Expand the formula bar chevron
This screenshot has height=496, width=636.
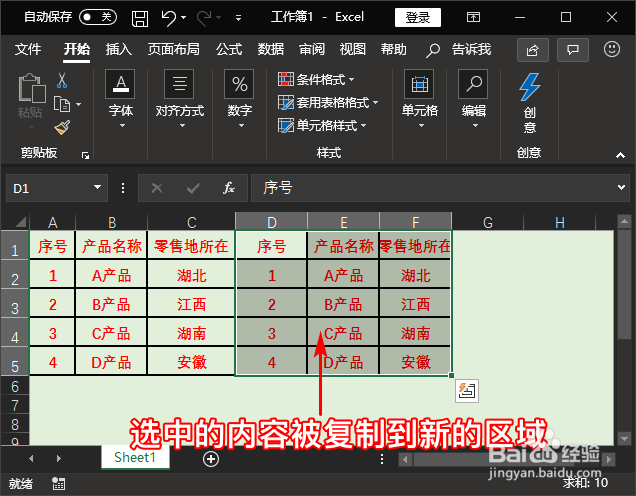[621, 187]
